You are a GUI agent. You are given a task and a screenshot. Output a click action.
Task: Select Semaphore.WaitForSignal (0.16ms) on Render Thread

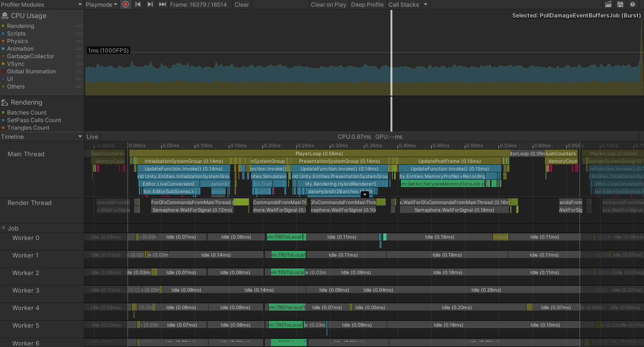[x=454, y=210]
